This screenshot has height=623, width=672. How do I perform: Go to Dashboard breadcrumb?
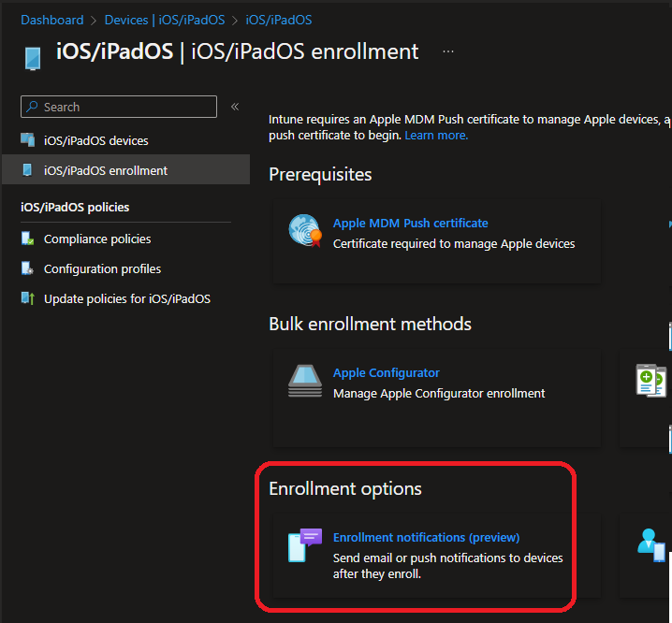click(x=52, y=20)
